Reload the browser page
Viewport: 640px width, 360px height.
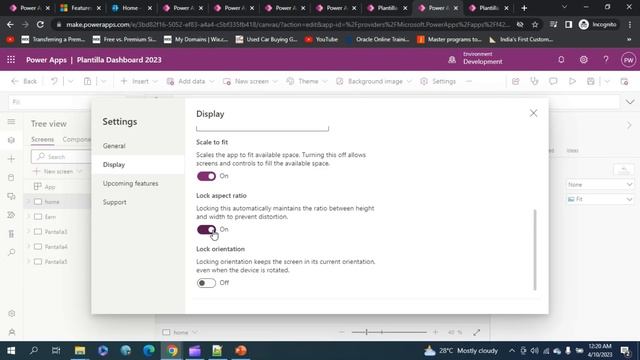click(40, 24)
